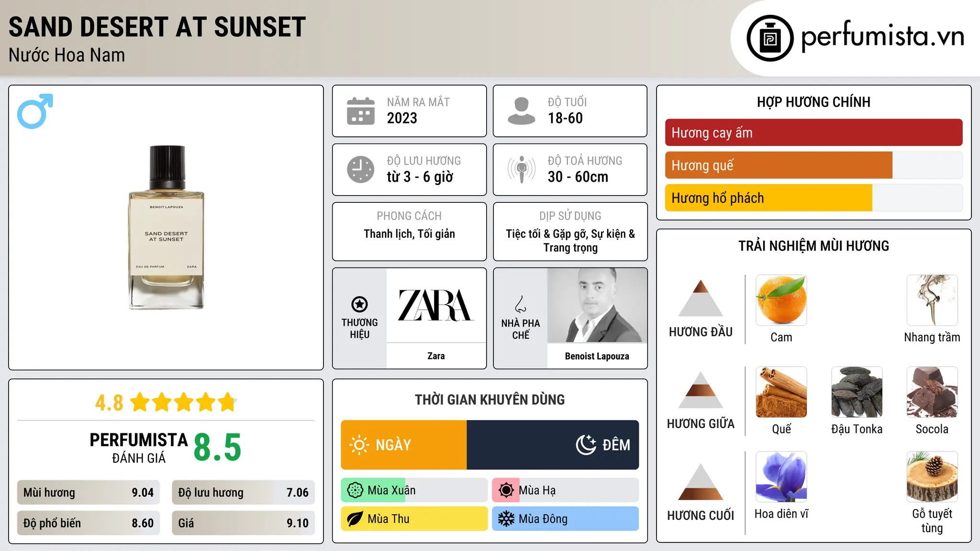Select the Hoa diên vĩ iris note image
This screenshot has width=980, height=551.
pos(781,477)
